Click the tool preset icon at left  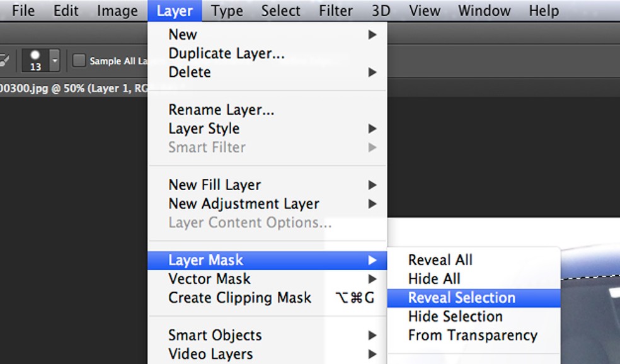click(x=4, y=59)
